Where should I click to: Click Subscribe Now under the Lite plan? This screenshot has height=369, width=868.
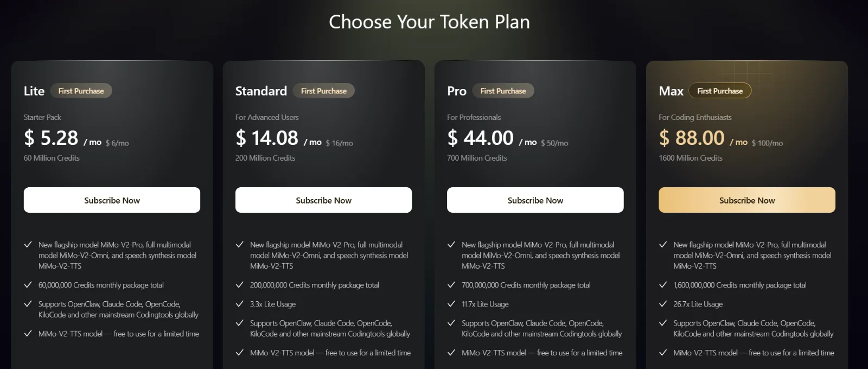(x=111, y=200)
